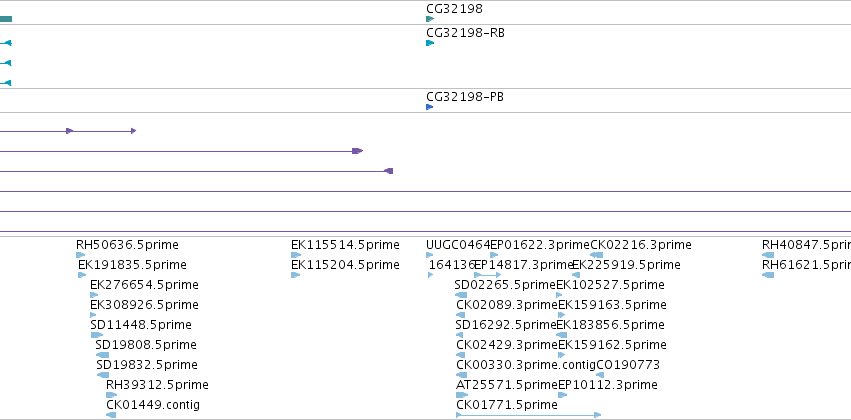
Task: Click the EK308926.5prime label
Action: click(144, 305)
